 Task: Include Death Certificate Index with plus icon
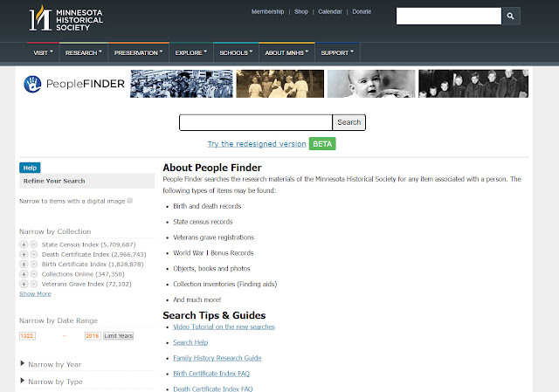[x=24, y=254]
